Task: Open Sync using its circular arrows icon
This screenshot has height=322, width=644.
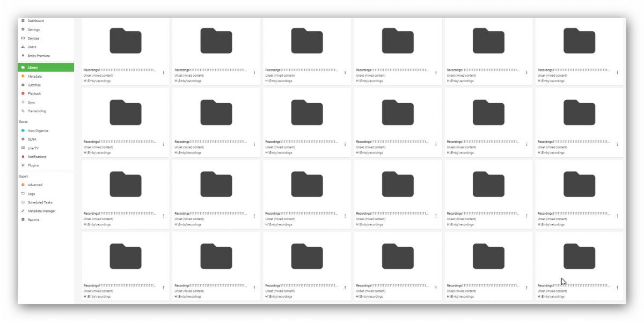Action: coord(23,102)
